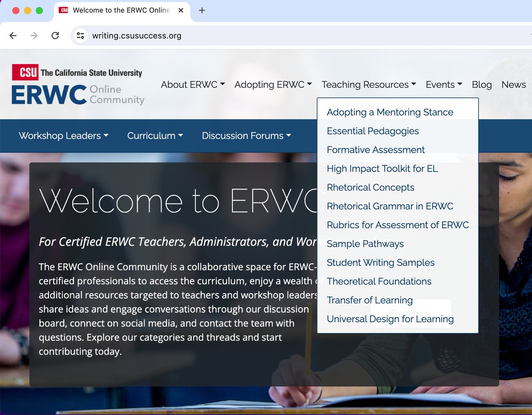The width and height of the screenshot is (532, 415).
Task: Go back with the browser back arrow
Action: (13, 35)
